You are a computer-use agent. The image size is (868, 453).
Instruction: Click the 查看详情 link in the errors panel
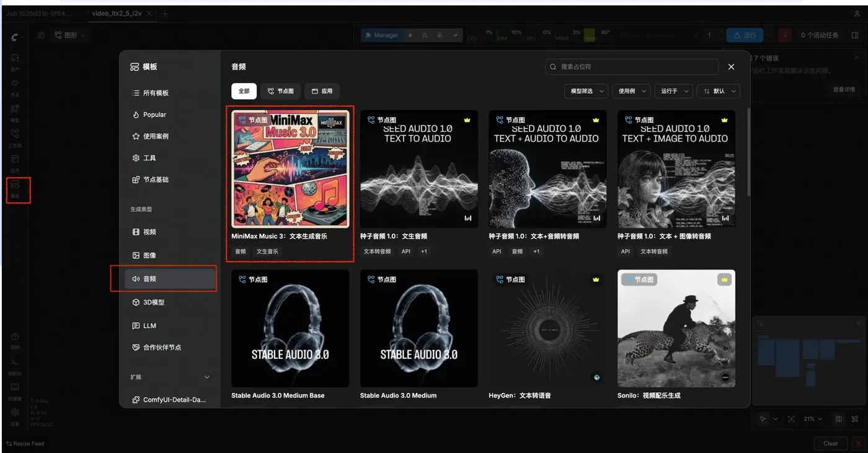(x=844, y=90)
